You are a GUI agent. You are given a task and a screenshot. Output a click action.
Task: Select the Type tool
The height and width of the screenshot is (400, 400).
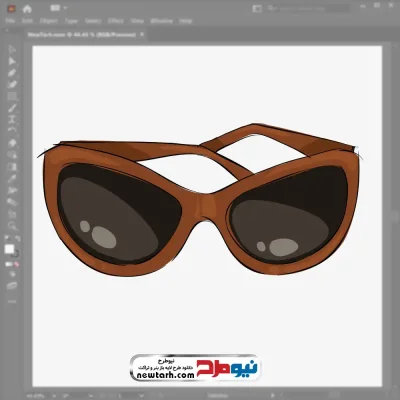pyautogui.click(x=12, y=120)
